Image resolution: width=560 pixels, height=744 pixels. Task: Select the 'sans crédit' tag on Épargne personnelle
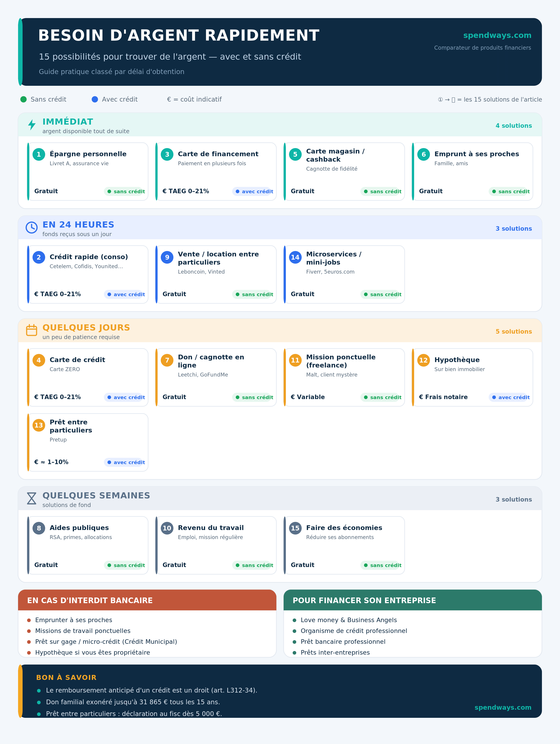(x=124, y=191)
